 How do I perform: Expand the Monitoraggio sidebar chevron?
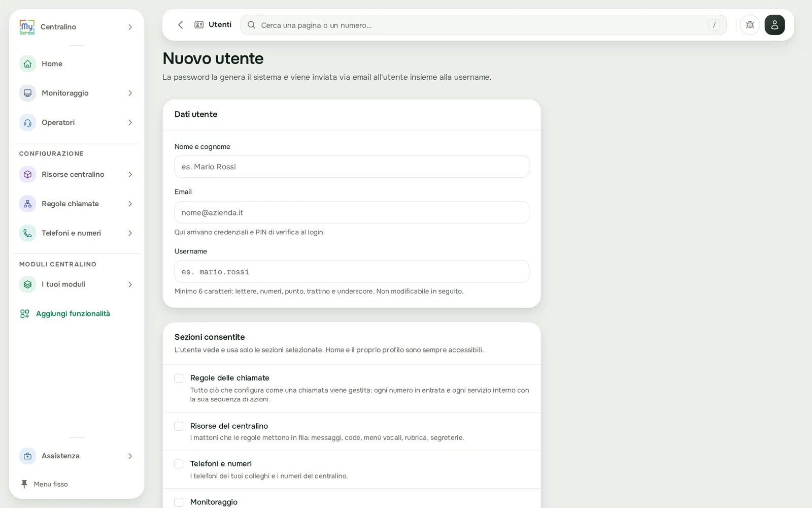[x=130, y=93]
